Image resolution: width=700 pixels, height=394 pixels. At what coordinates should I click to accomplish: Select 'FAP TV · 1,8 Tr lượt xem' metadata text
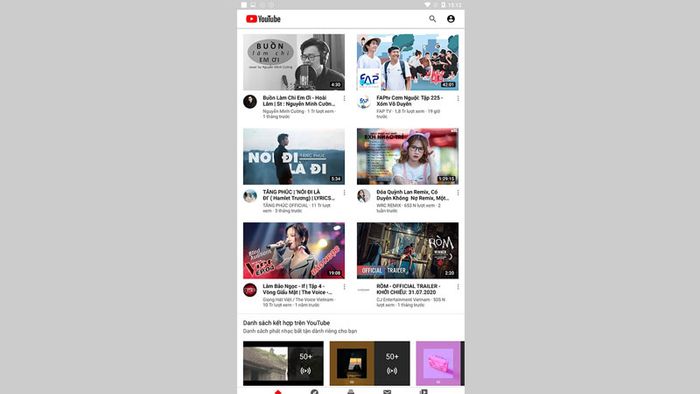tap(408, 114)
